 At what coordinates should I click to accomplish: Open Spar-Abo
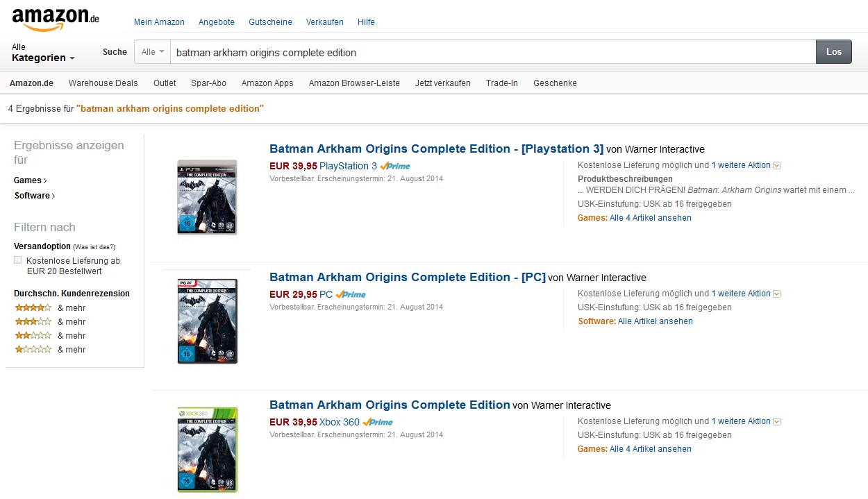208,83
